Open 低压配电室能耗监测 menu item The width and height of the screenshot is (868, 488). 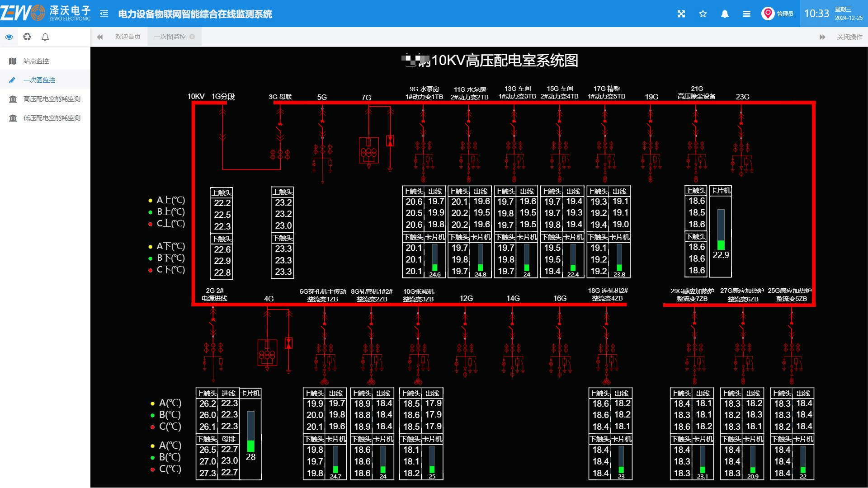[52, 118]
